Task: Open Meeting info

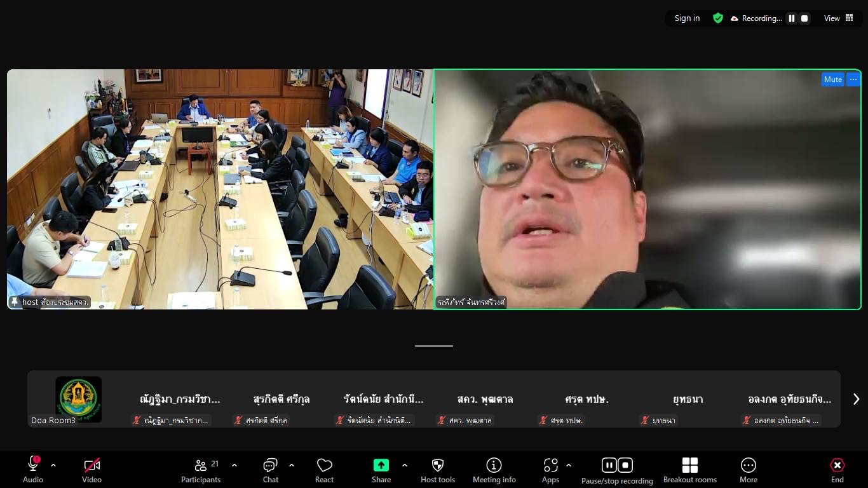Action: coord(494,470)
